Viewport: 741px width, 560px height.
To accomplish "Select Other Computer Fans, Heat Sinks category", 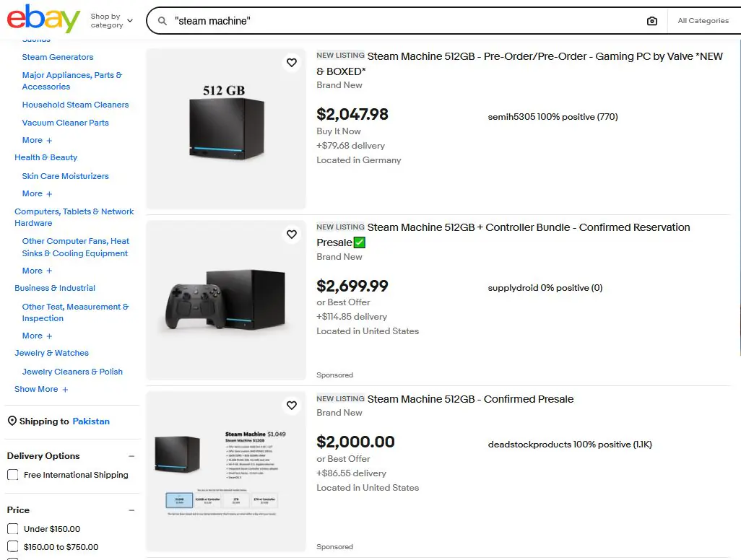I will (75, 247).
